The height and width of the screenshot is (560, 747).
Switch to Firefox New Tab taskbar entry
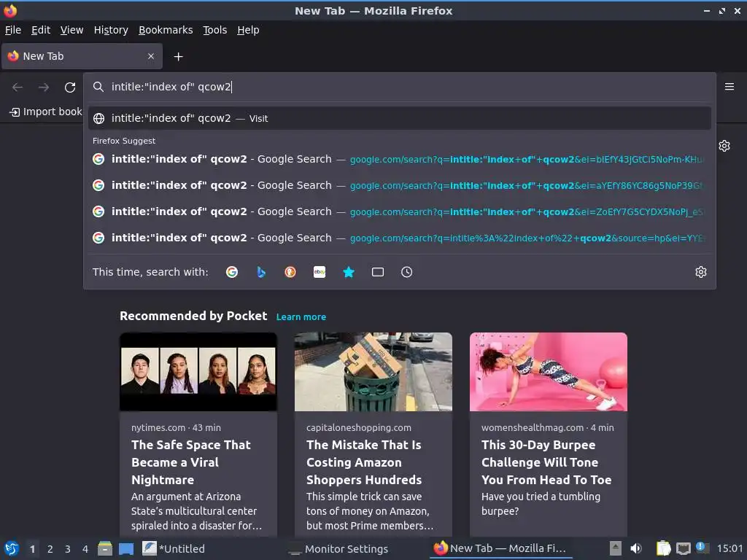500,548
